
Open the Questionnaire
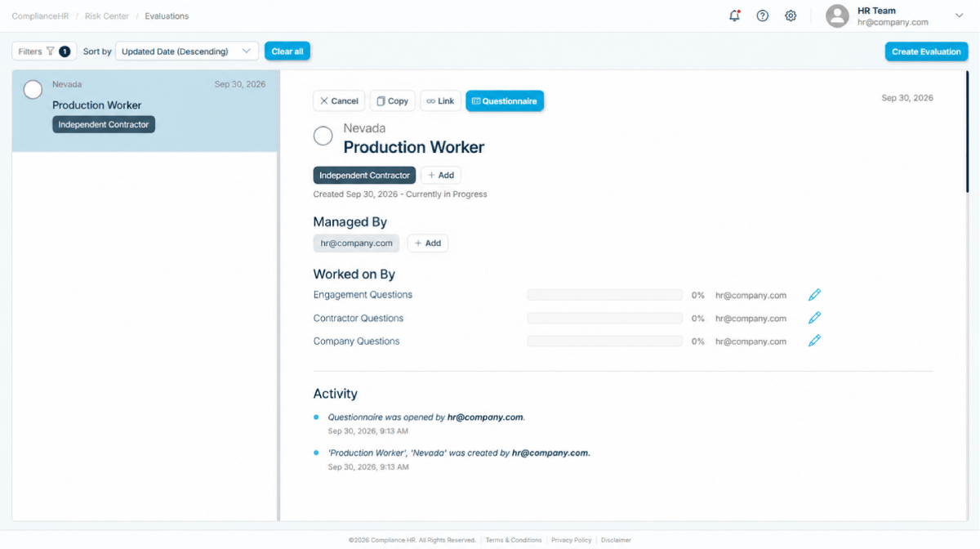[x=505, y=100]
